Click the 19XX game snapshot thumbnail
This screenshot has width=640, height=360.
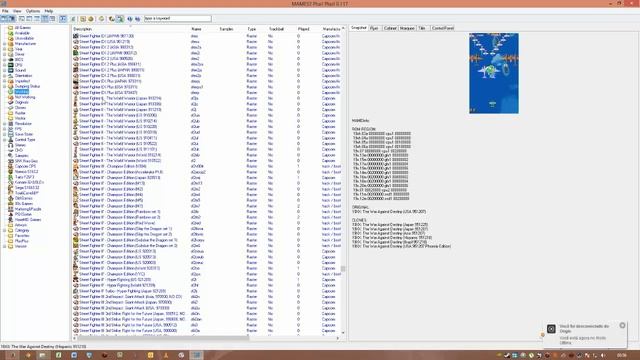click(493, 73)
